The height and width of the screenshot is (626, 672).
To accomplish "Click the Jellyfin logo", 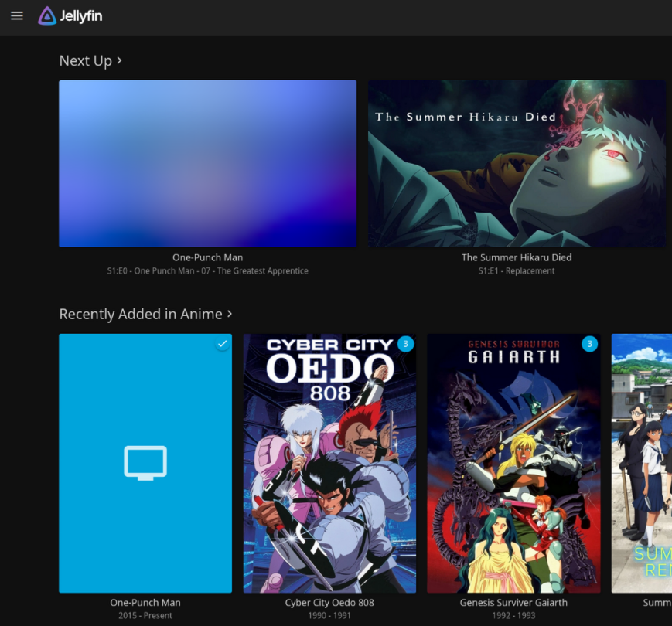I will [70, 16].
